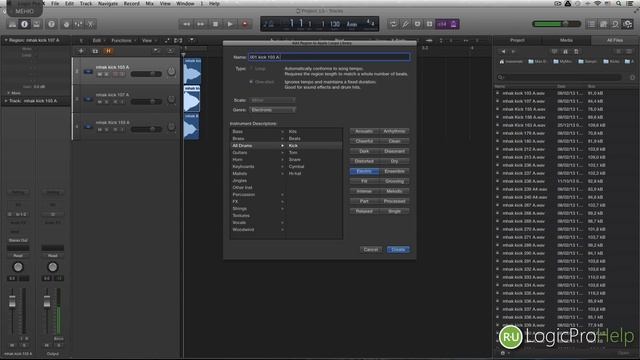
Task: Solo the mhak kick 107 A track
Action: pos(107,102)
